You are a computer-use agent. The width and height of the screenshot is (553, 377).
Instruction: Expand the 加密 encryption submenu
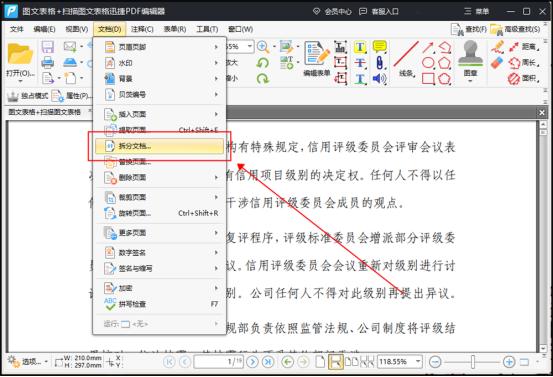coord(160,288)
